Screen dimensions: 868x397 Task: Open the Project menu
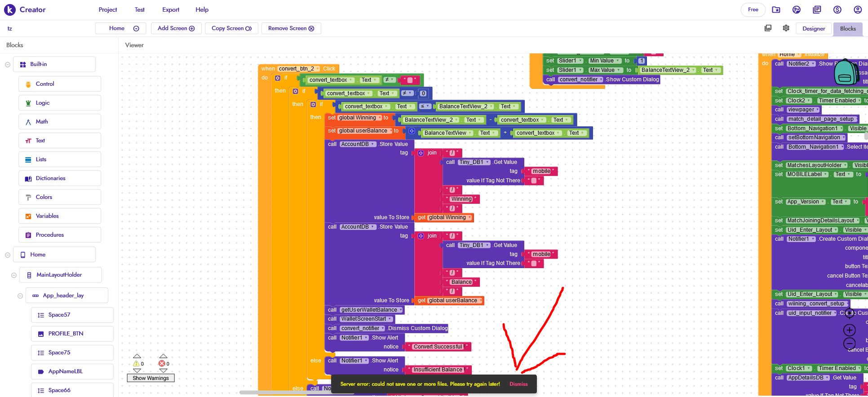(108, 9)
